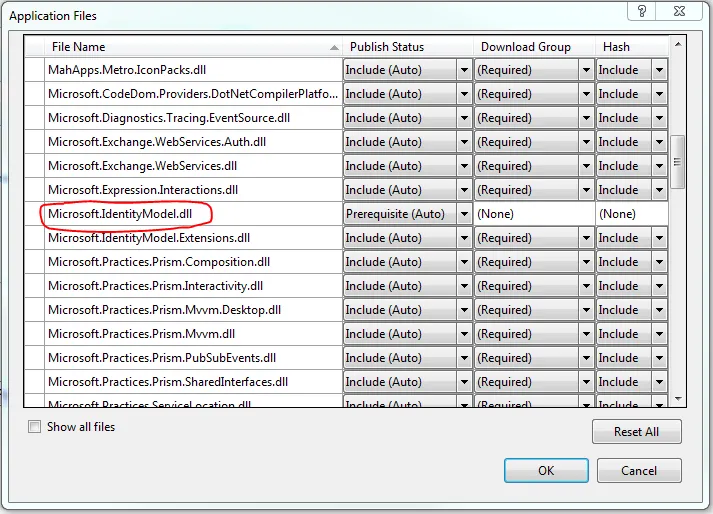Click the (None) Hash cell for Microsoft.IdentityModel.dll

[632, 214]
